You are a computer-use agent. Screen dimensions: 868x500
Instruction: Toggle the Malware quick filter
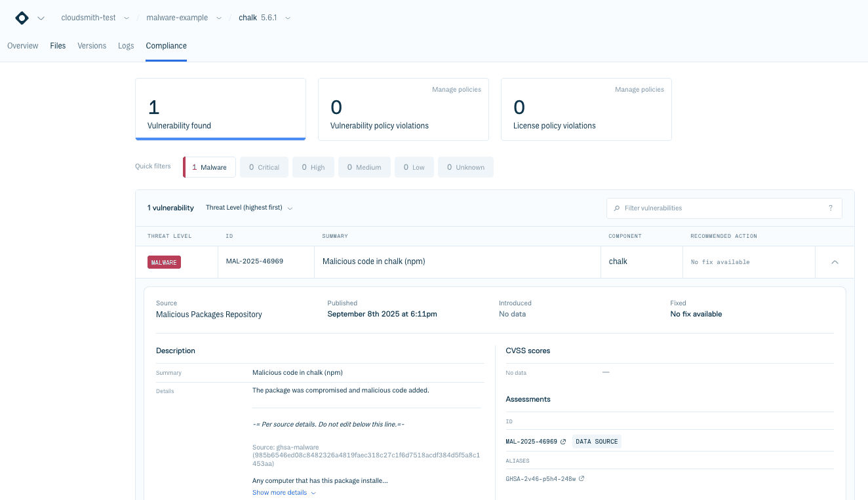tap(209, 167)
